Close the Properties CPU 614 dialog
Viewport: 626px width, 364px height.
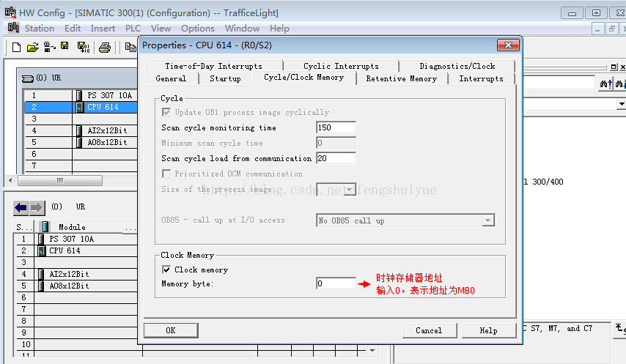pyautogui.click(x=508, y=45)
